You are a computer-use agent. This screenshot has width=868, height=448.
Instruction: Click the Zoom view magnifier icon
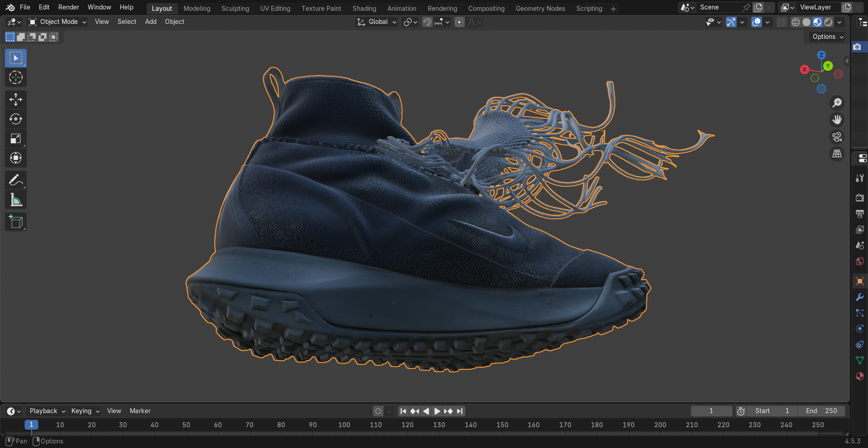tap(837, 103)
